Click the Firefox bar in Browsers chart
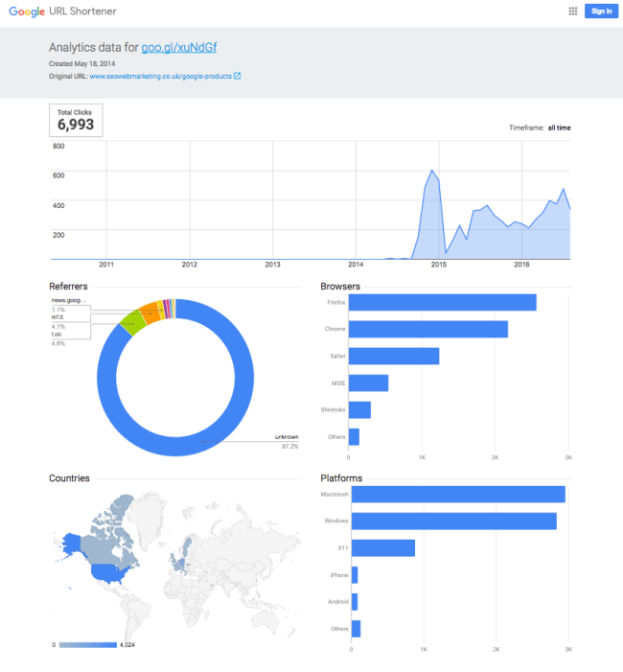This screenshot has width=623, height=672. pos(442,302)
